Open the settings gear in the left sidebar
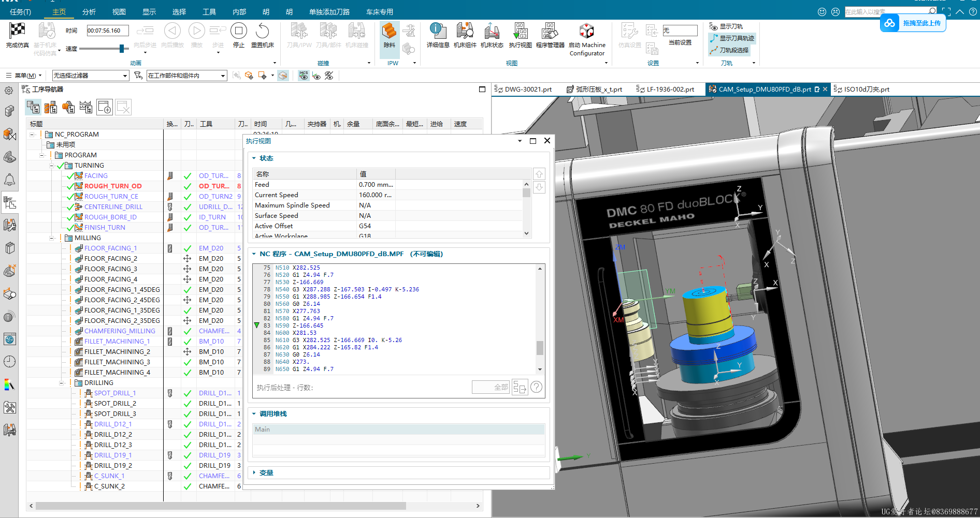This screenshot has height=518, width=980. click(9, 91)
